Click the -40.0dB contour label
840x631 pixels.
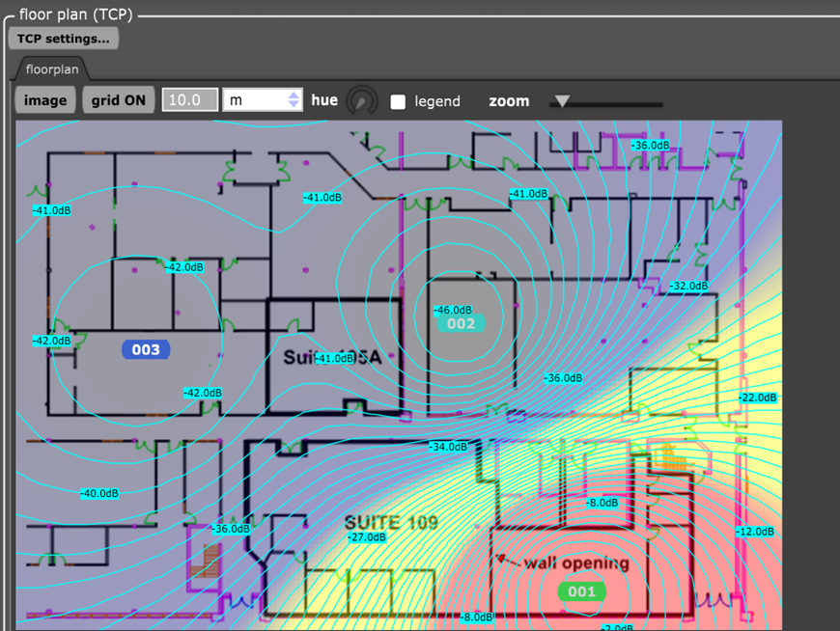pos(99,493)
